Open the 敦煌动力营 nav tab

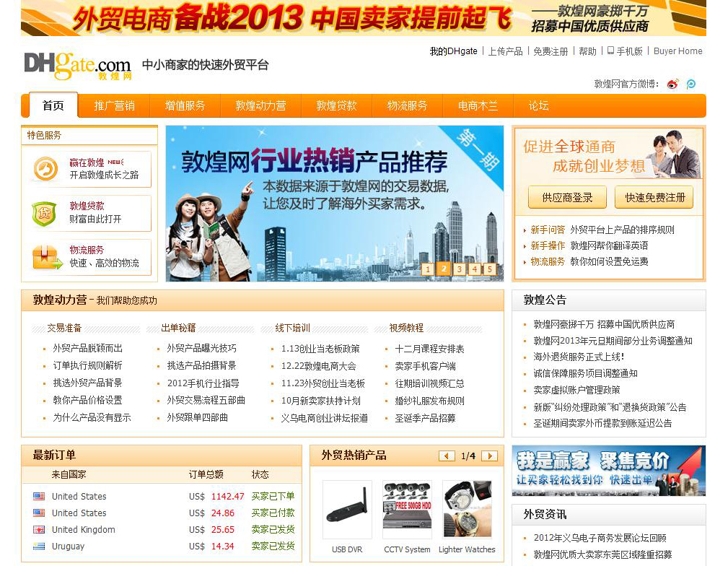pos(260,106)
